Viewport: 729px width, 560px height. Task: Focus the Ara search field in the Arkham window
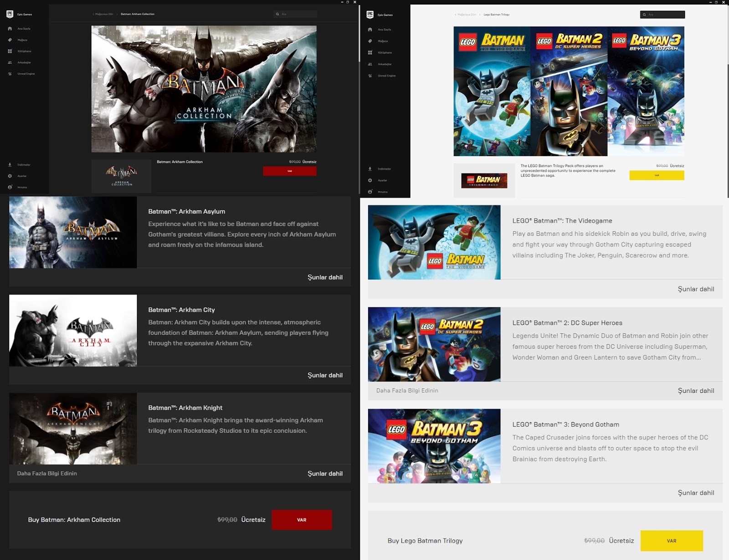pos(296,14)
